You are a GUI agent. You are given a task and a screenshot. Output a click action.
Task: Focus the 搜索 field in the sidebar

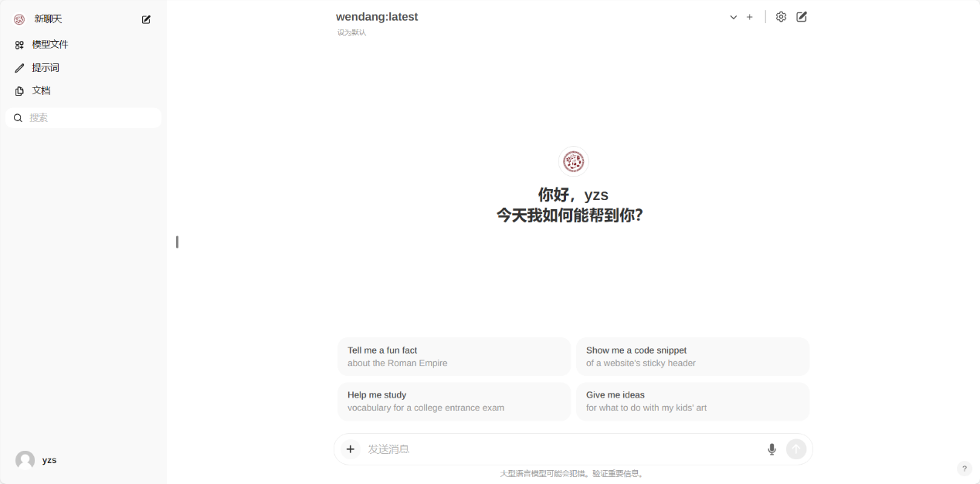click(x=83, y=117)
